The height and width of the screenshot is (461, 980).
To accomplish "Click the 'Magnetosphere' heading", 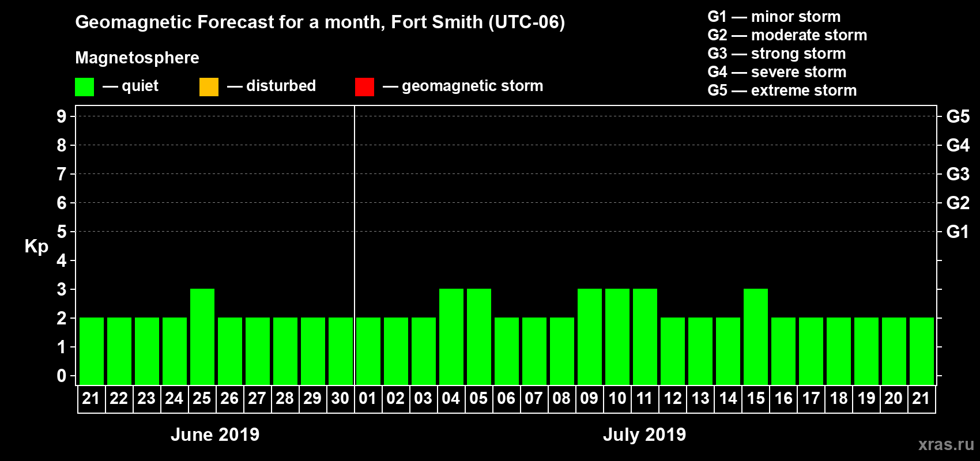I will tap(137, 58).
